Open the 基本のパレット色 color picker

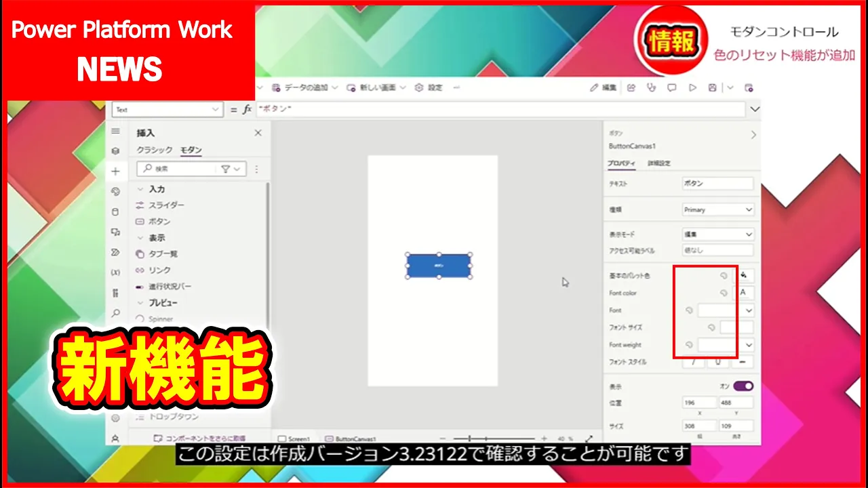coord(745,275)
